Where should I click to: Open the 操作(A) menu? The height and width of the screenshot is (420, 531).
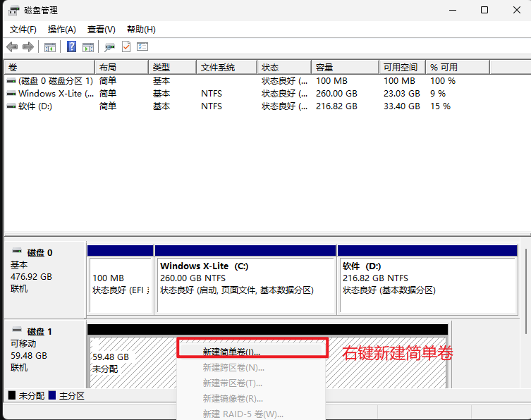(61, 30)
